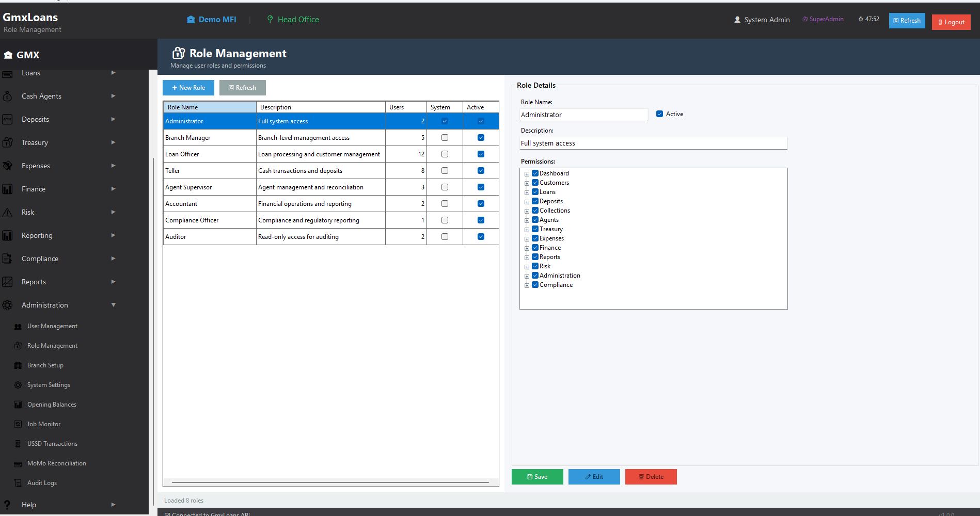980x516 pixels.
Task: Click the Compliance sidebar icon
Action: pyautogui.click(x=7, y=259)
